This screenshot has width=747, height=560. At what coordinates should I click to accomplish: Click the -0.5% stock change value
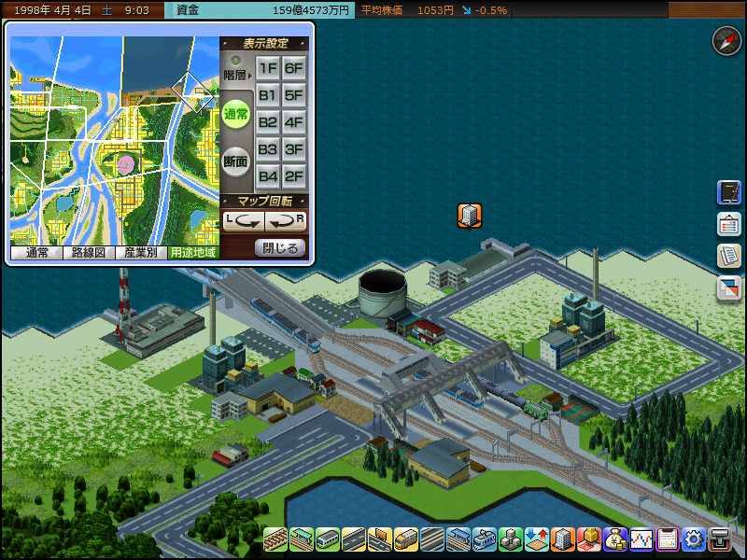[x=491, y=10]
